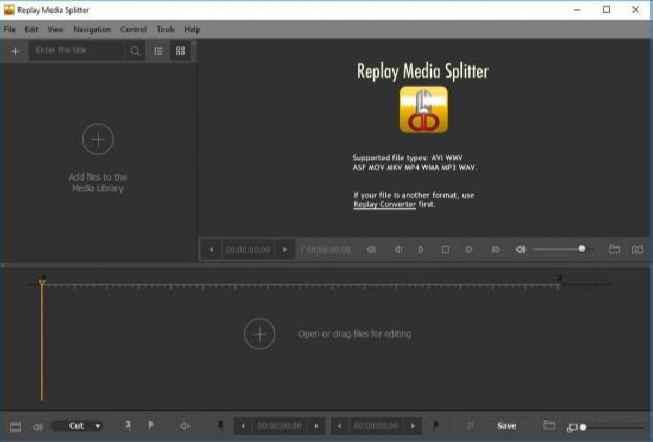Open the Replay Converter link

click(x=384, y=204)
